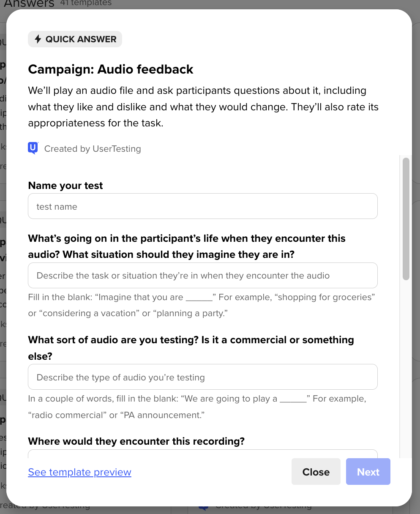Click the 'Describe the type of audio' field
Screen dimensions: 420x514
pyautogui.click(x=202, y=377)
